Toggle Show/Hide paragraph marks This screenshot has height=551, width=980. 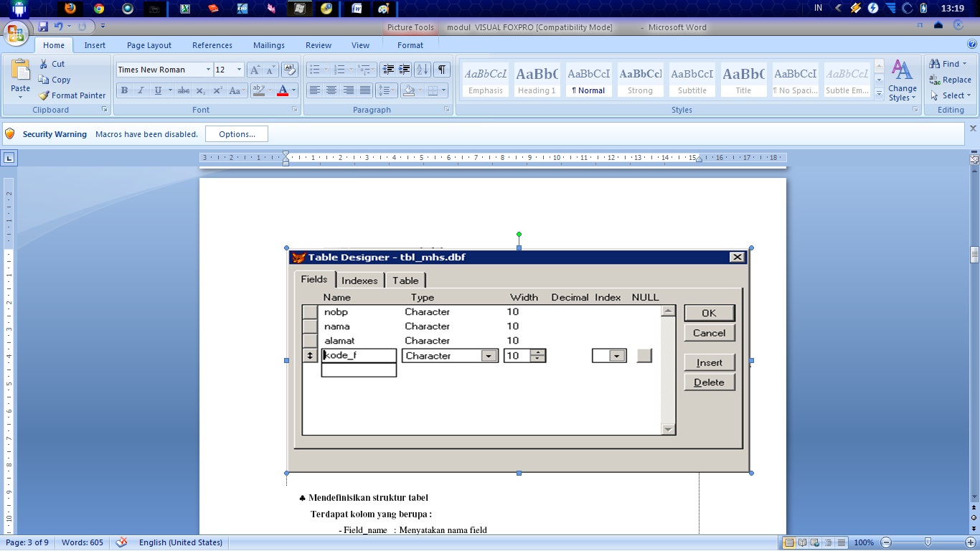(x=442, y=70)
